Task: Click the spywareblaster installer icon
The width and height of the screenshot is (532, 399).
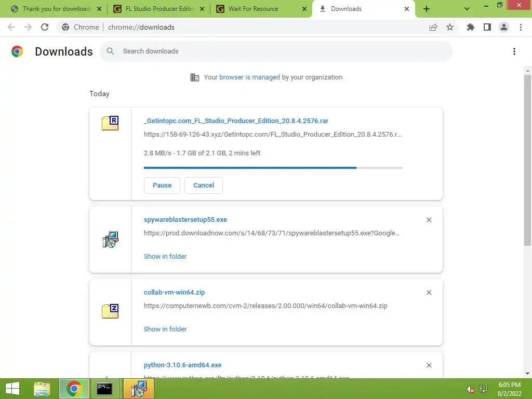Action: tap(110, 240)
